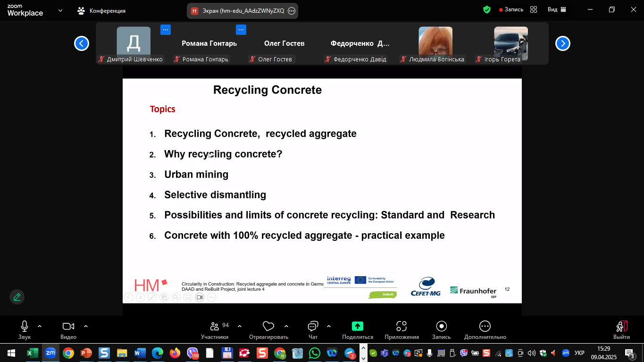The height and width of the screenshot is (362, 644).
Task: Select Олег Гостев participant tile
Action: pyautogui.click(x=284, y=43)
